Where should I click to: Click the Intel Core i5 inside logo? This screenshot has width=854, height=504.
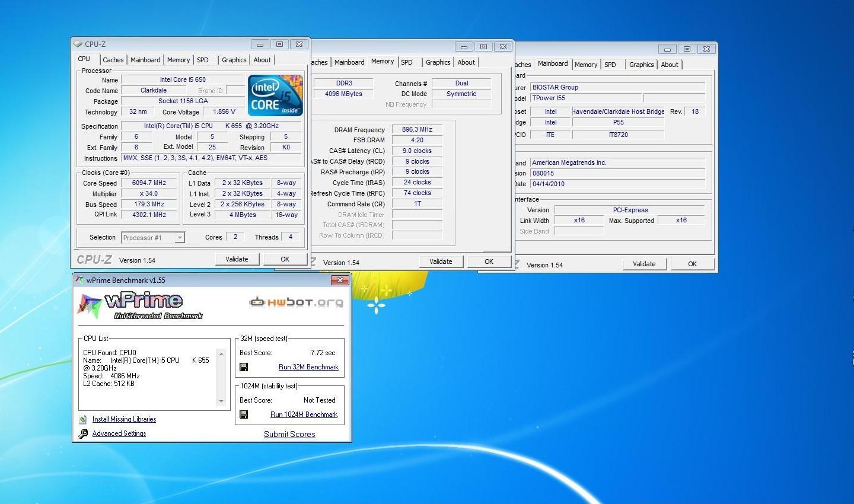[275, 95]
